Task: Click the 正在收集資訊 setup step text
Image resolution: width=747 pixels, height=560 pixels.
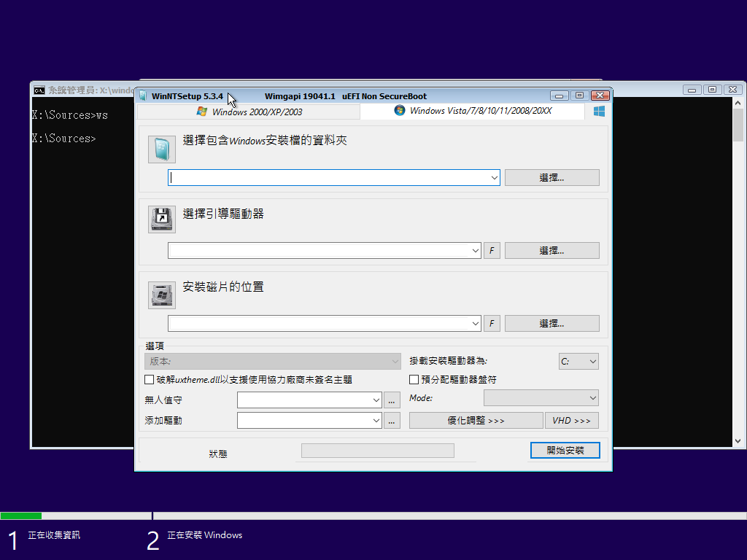Action: click(x=54, y=535)
